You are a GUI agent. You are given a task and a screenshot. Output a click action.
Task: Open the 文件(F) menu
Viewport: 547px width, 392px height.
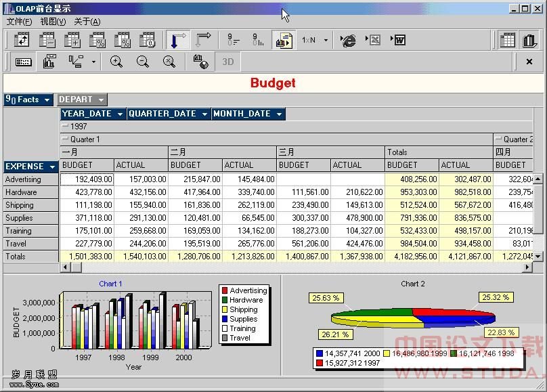click(x=19, y=22)
